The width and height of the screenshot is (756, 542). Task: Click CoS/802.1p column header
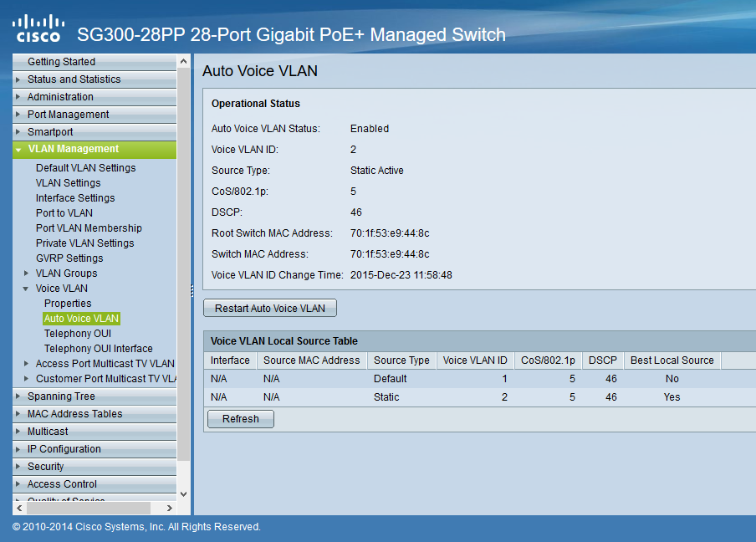pyautogui.click(x=548, y=360)
